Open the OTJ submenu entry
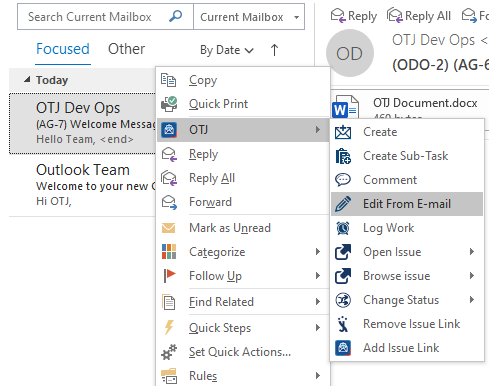489x386 pixels. point(243,130)
